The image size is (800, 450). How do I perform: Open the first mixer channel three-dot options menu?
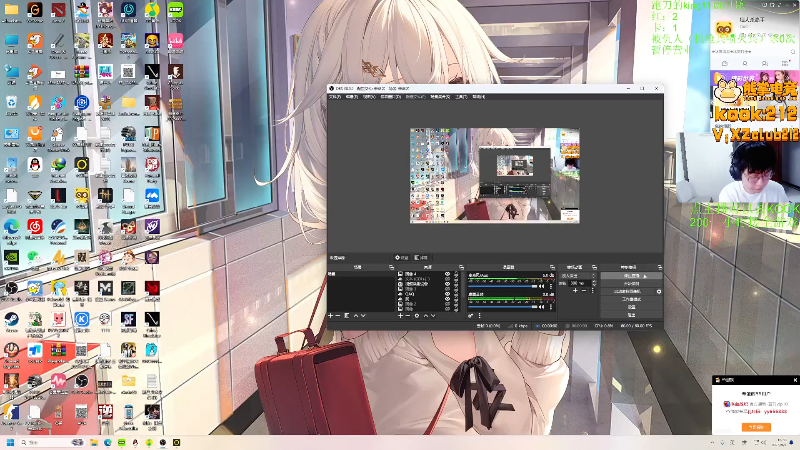click(551, 286)
